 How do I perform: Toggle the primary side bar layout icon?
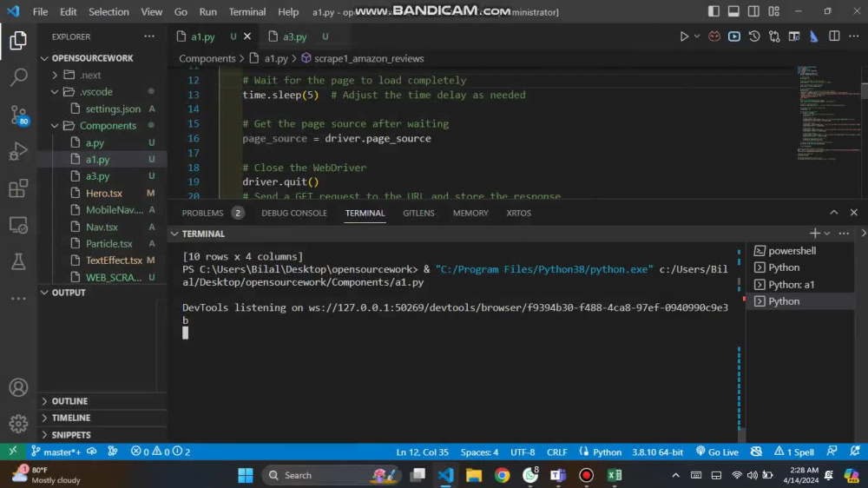pos(713,11)
